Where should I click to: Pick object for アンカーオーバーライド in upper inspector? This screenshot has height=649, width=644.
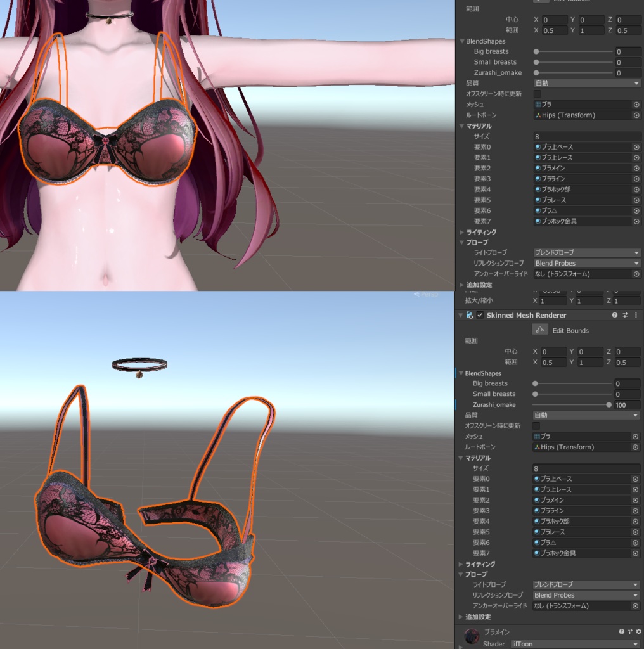[636, 274]
